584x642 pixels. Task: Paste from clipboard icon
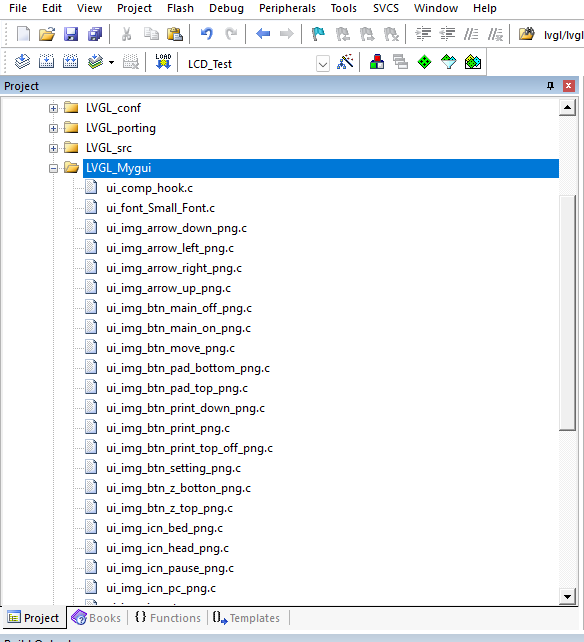[175, 34]
